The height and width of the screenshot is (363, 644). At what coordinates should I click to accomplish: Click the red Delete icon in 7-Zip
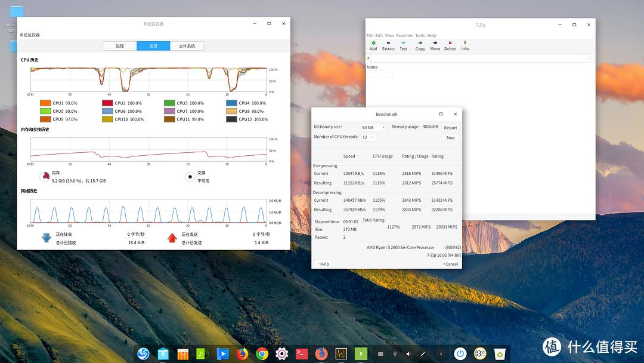[450, 45]
